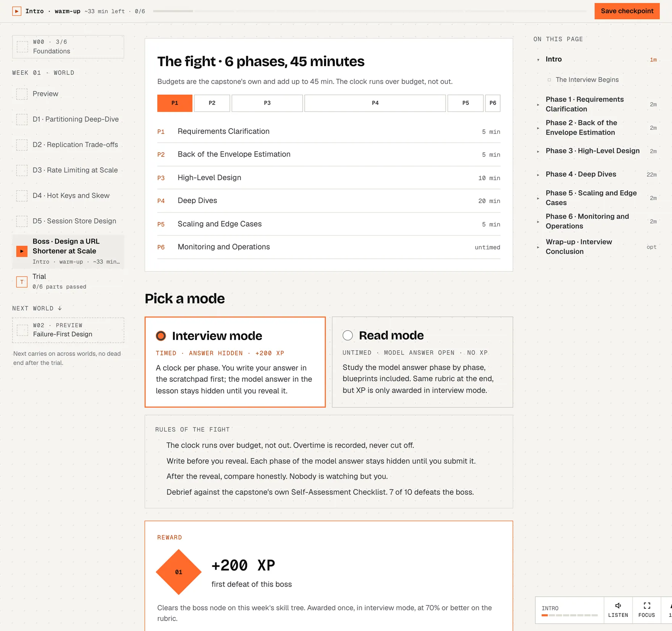672x631 pixels.
Task: Click the Save checkpoint button
Action: coord(627,11)
